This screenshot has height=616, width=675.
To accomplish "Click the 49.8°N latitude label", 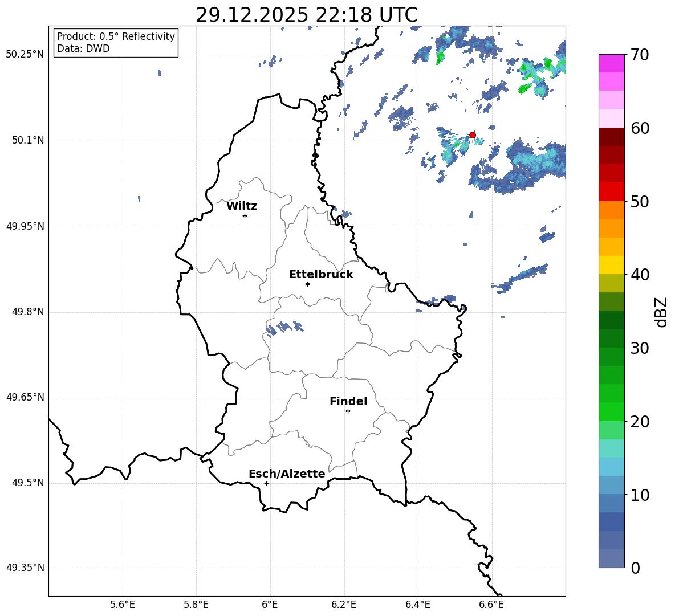I will pyautogui.click(x=28, y=312).
